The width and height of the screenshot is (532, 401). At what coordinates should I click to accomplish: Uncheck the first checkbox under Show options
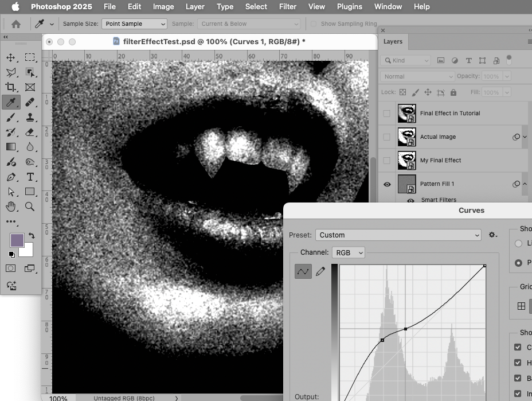(x=518, y=347)
